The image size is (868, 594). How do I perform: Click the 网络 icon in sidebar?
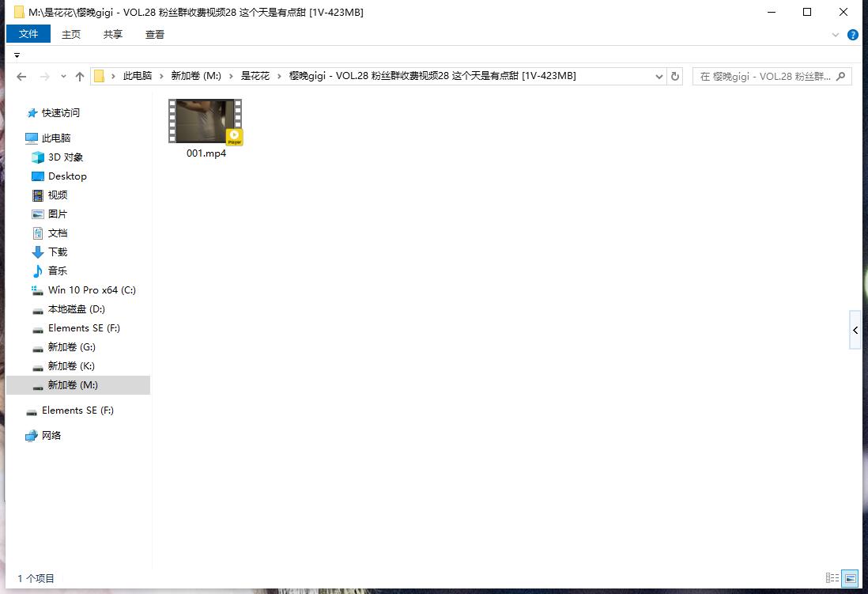coord(32,436)
